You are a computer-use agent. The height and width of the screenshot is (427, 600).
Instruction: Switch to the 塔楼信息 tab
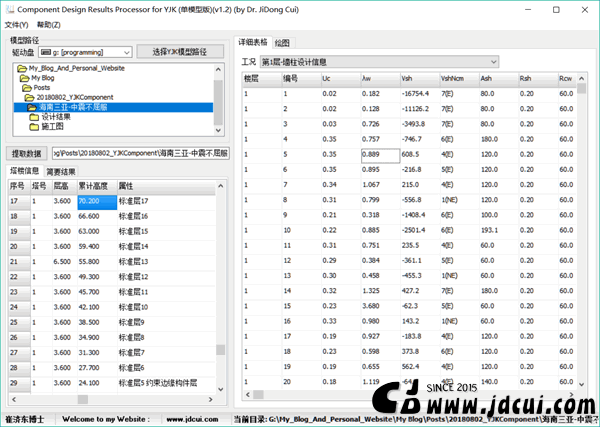[x=24, y=171]
